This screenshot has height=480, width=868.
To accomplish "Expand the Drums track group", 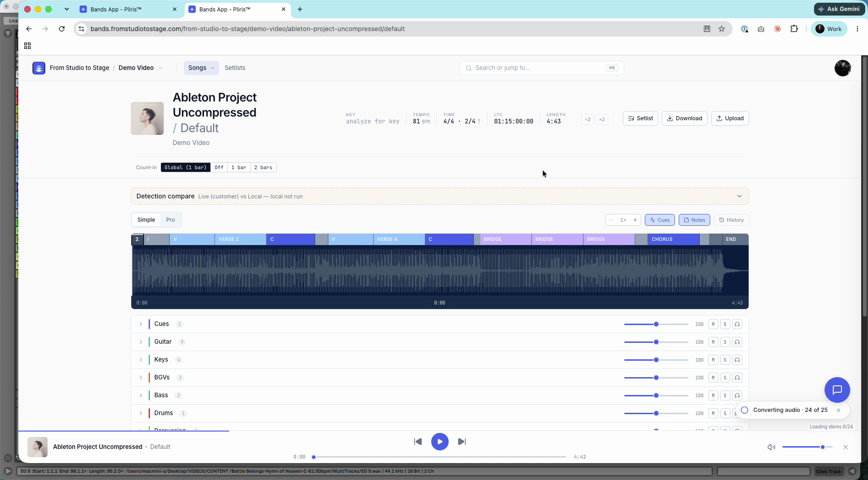I will [x=141, y=413].
